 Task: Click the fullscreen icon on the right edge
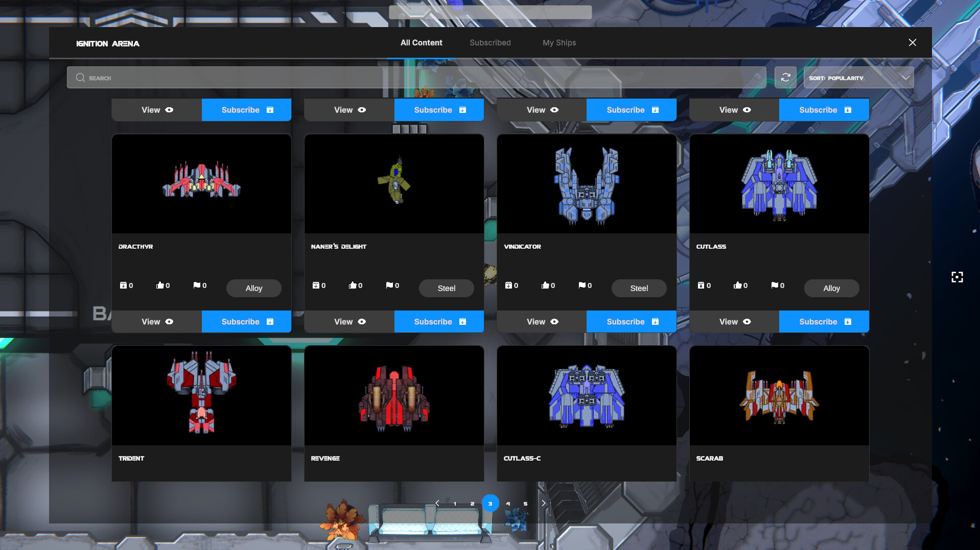(956, 277)
